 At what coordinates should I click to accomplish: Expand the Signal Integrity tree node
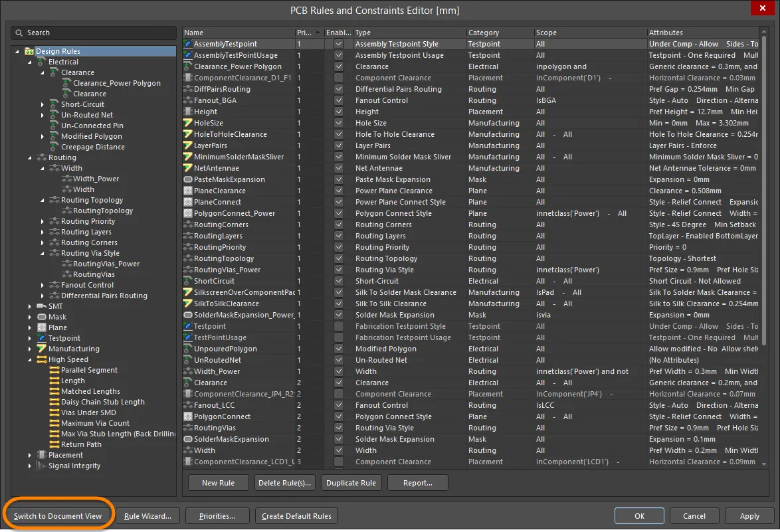[x=30, y=466]
